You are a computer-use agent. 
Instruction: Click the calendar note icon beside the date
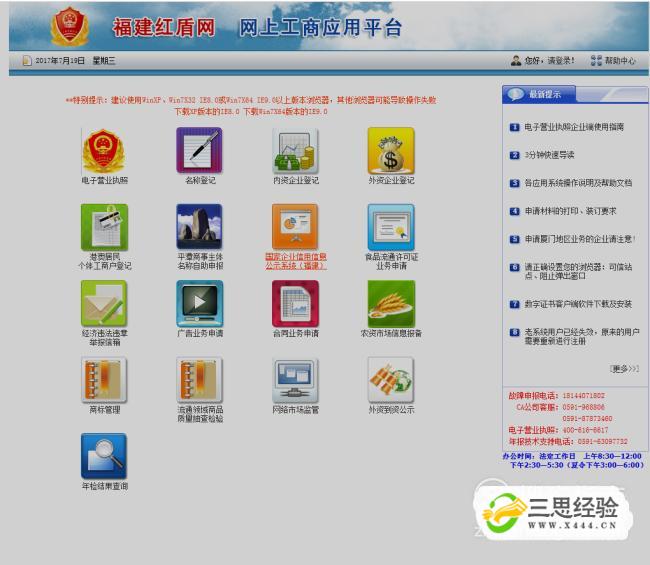(x=27, y=61)
